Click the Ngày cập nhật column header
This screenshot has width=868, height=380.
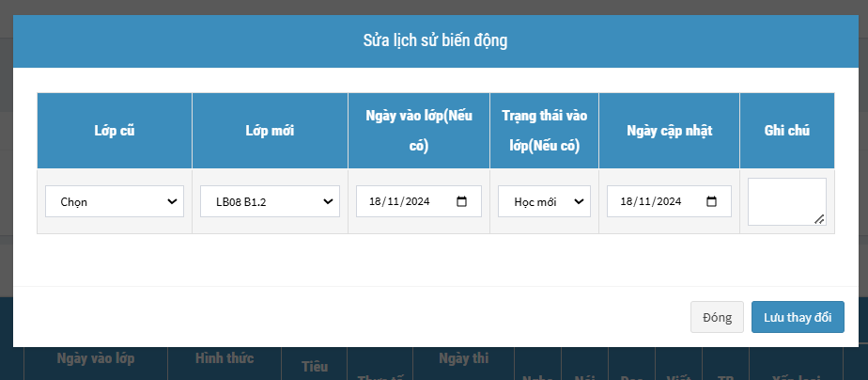pos(669,131)
